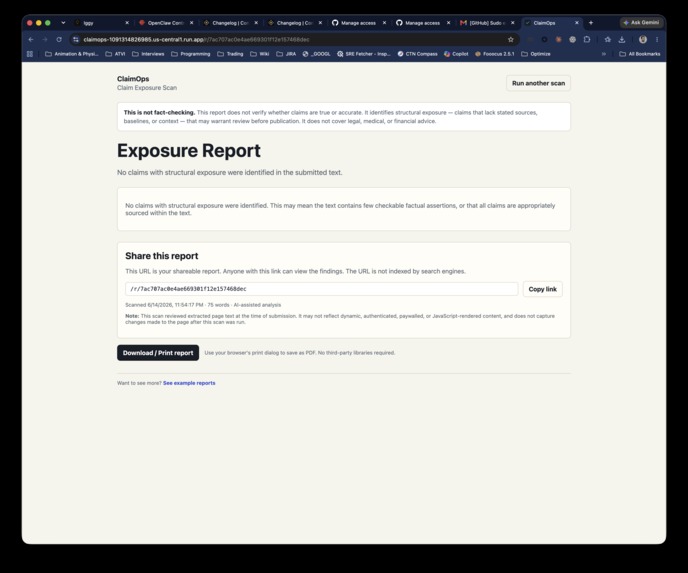
Task: Close the ClaimOps tab
Action: coord(577,23)
